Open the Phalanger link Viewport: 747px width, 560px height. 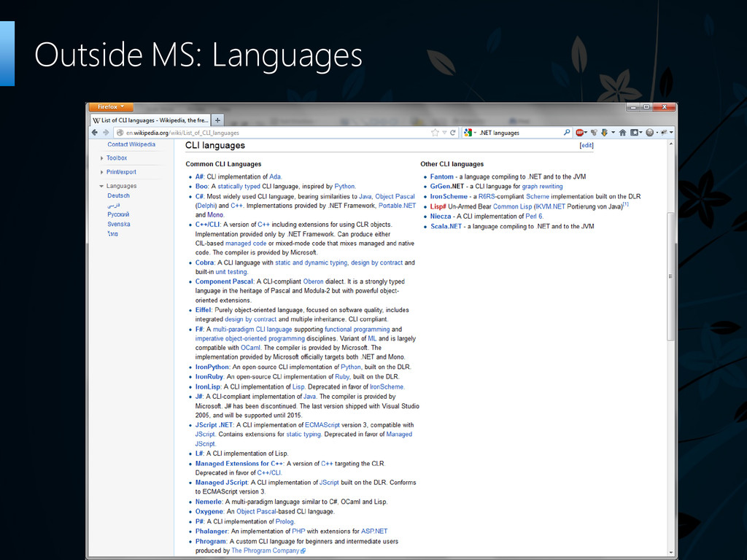pyautogui.click(x=212, y=531)
